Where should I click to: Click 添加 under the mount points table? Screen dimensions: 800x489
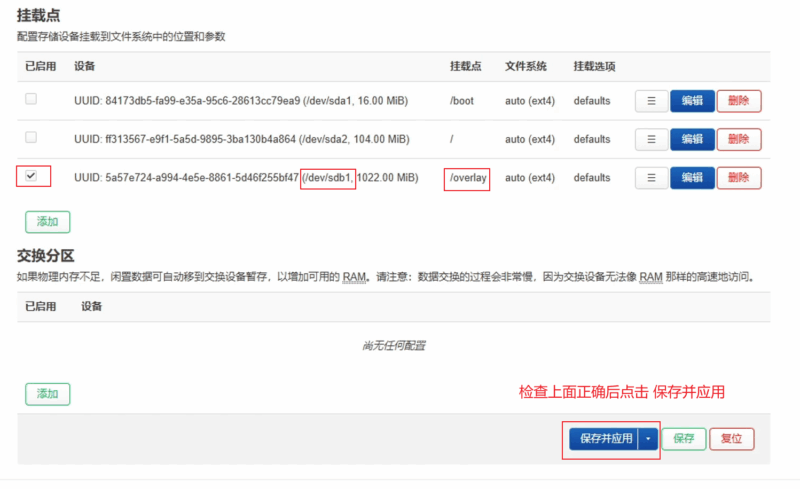47,221
